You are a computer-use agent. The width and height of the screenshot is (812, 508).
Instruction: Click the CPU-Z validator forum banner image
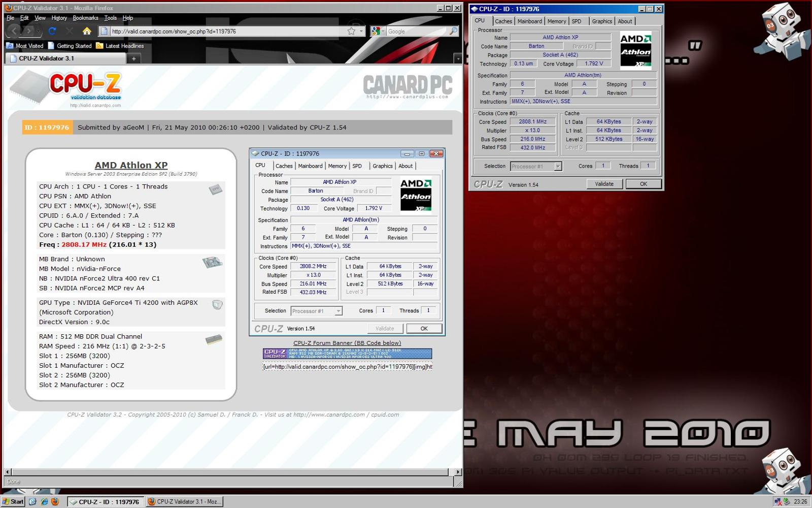tap(347, 354)
